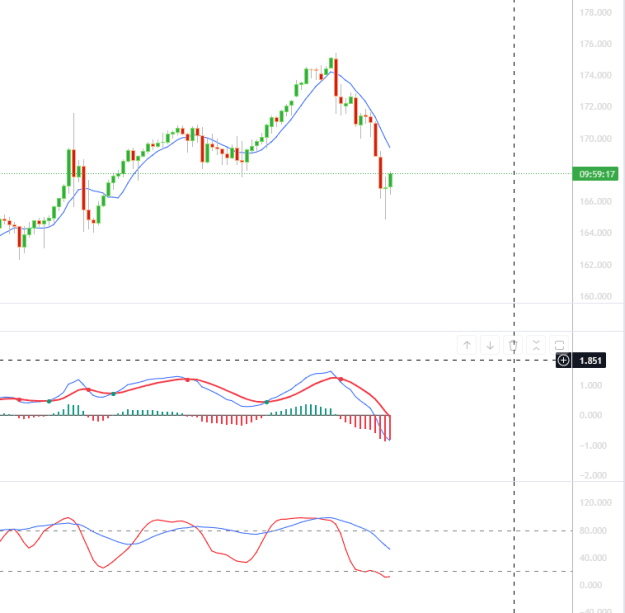This screenshot has height=613, width=625.
Task: Move the MACD pane down
Action: click(490, 345)
